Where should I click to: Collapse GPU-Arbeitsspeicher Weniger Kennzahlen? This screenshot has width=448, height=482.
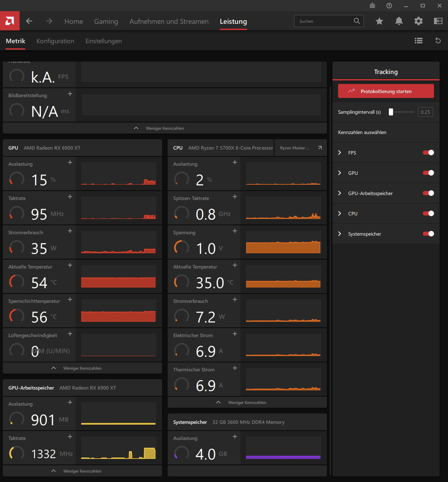pos(82,471)
